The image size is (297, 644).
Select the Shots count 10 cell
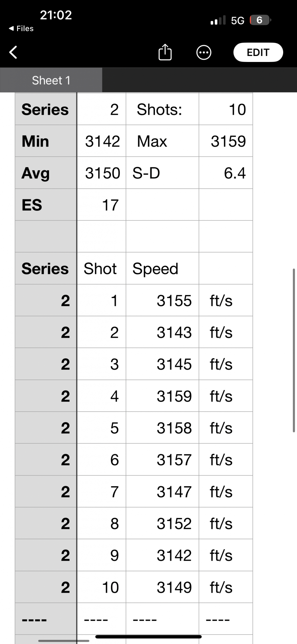226,109
